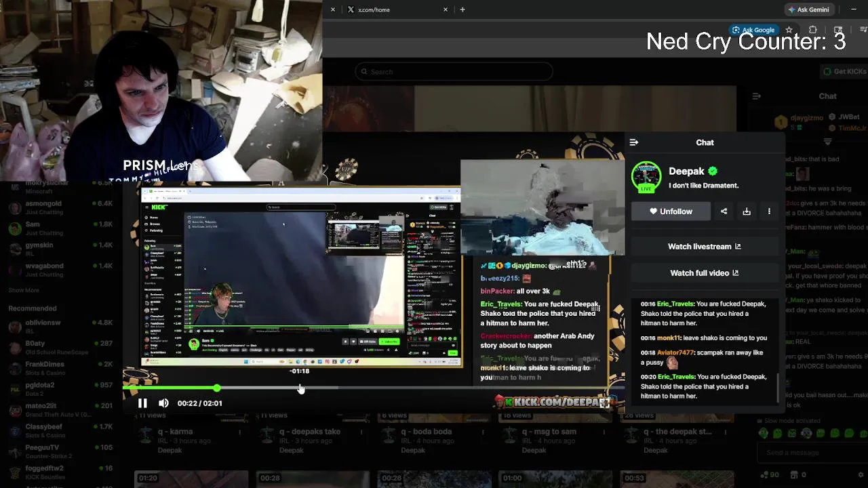Pause the clip playback
This screenshot has width=868, height=488.
point(142,403)
